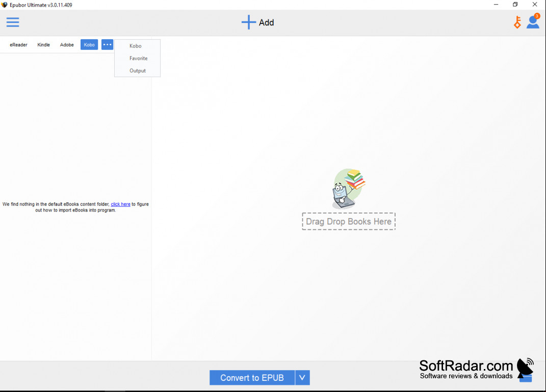Switch to the Kindle tab

[43, 44]
